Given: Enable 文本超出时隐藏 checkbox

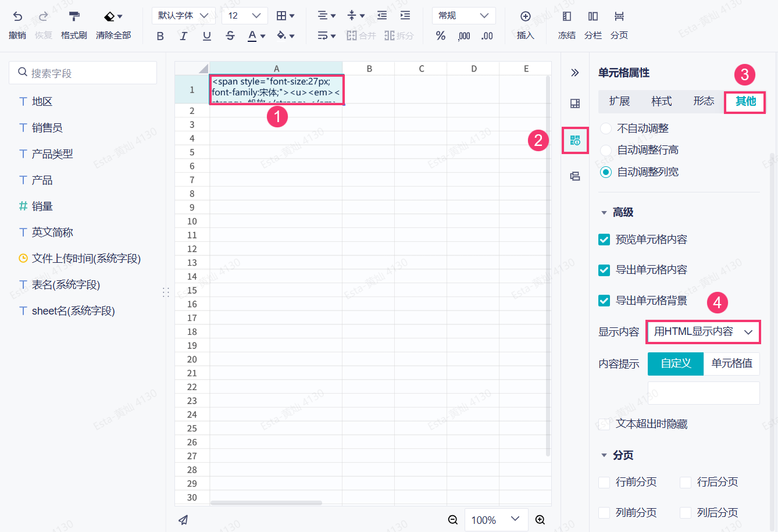Looking at the screenshot, I should click(x=604, y=424).
